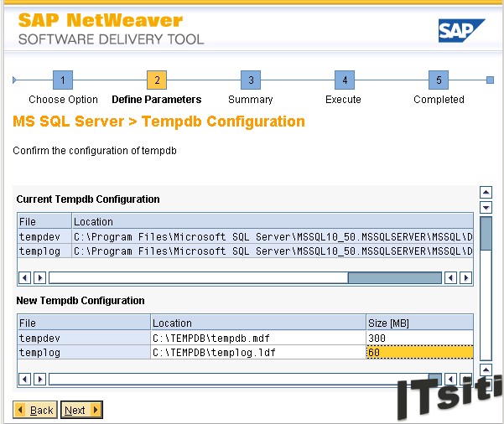Click the Choose Option step label

click(63, 100)
